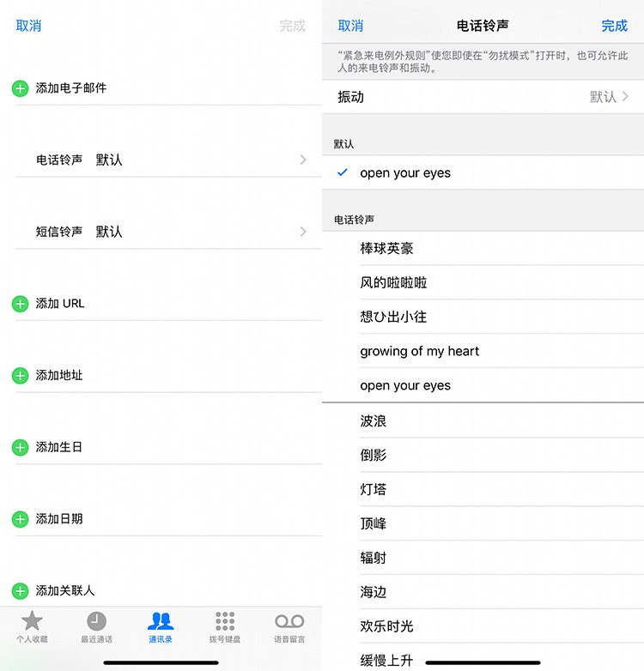Open the 语音留言 voicemail tab
Image resolution: width=644 pixels, height=671 pixels.
point(289,627)
